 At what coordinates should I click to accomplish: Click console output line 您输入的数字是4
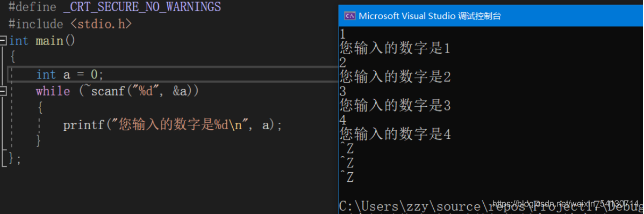point(395,135)
